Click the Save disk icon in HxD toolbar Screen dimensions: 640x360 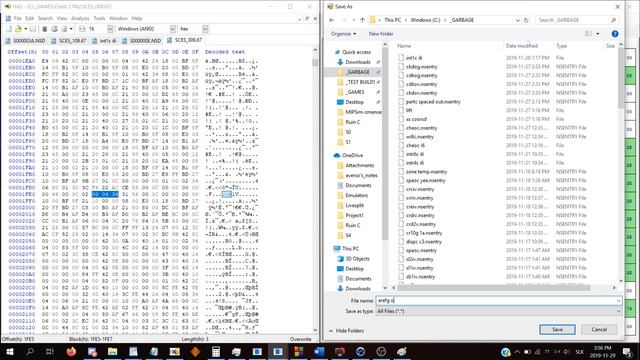[x=33, y=29]
